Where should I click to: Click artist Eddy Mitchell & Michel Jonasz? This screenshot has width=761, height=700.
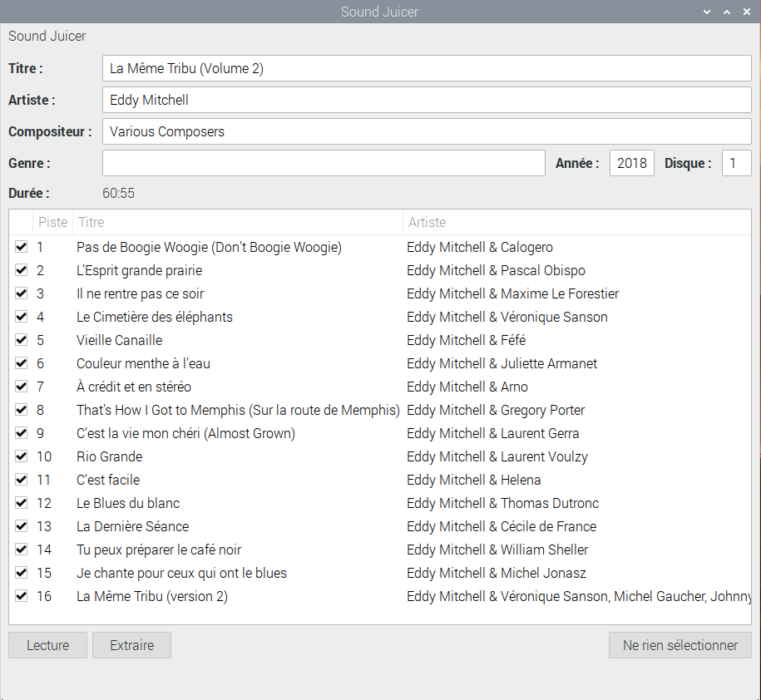[x=497, y=573]
